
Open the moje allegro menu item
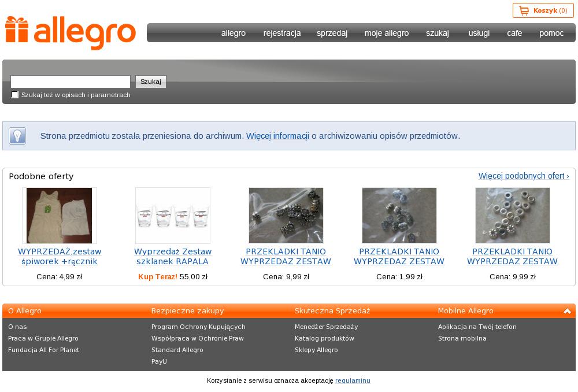click(x=387, y=33)
